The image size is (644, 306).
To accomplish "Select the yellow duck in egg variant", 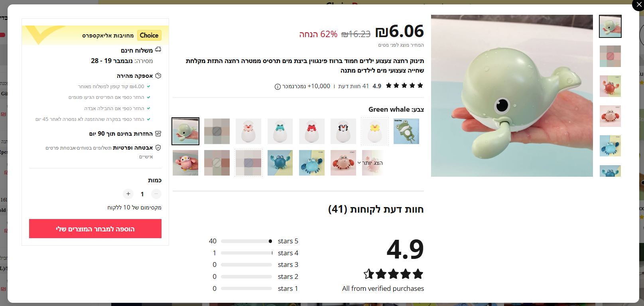I will [x=375, y=131].
